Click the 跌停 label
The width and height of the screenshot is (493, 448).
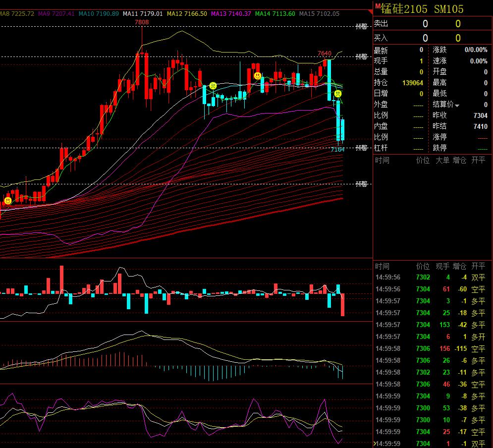click(439, 148)
